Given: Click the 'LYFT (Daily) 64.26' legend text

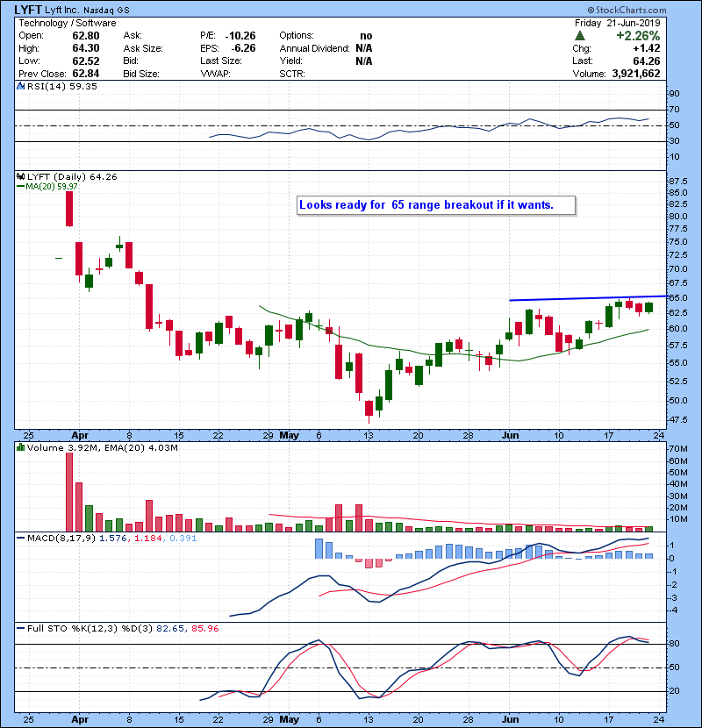Looking at the screenshot, I should coord(72,177).
